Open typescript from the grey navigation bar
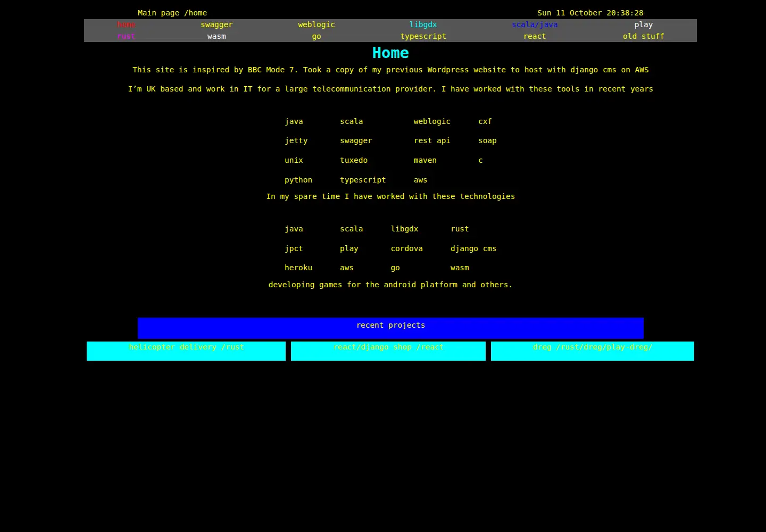Screen dimensions: 766x532 (x=423, y=36)
